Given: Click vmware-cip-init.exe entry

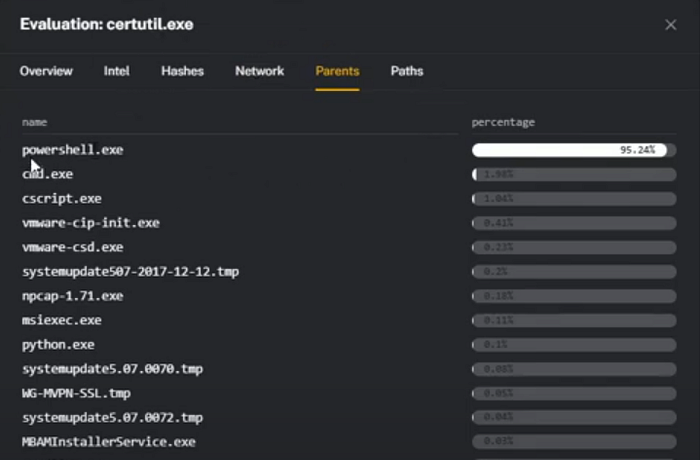Looking at the screenshot, I should click(91, 223).
